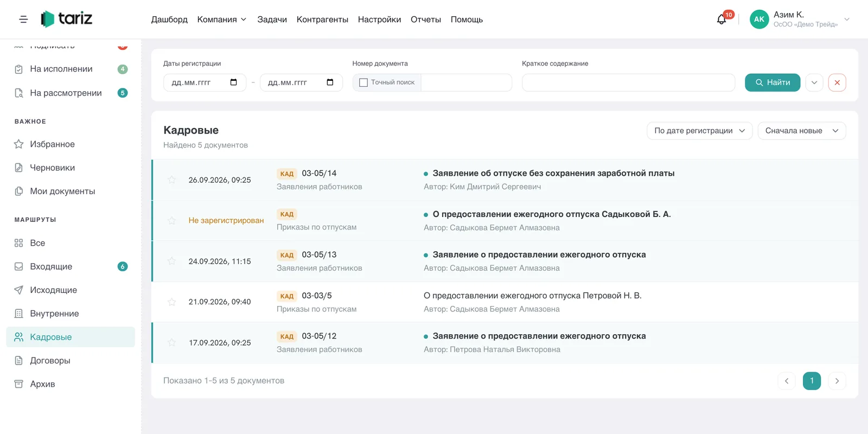Star the 17.09.2026 document as favorite

[x=171, y=343]
